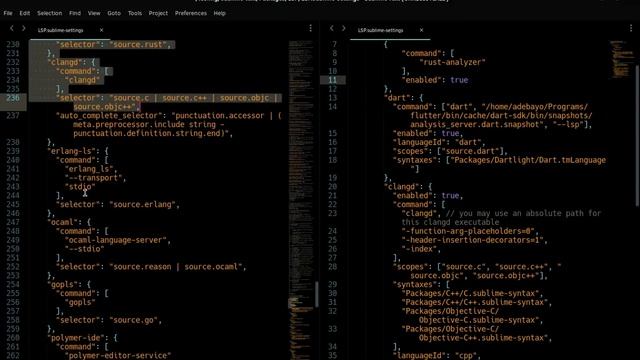Open the Goto menu
Screen dimensions: 640x360
pyautogui.click(x=114, y=13)
